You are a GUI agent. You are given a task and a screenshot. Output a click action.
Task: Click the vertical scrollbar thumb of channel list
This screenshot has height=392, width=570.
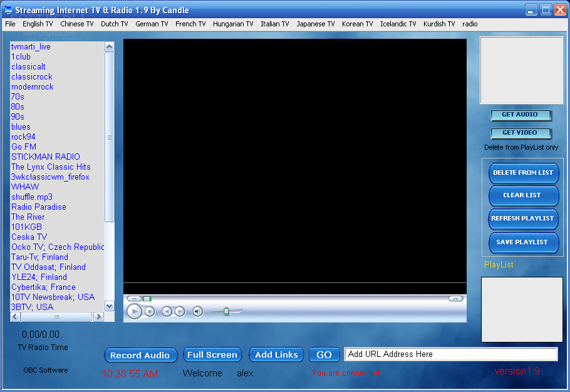tap(110, 137)
